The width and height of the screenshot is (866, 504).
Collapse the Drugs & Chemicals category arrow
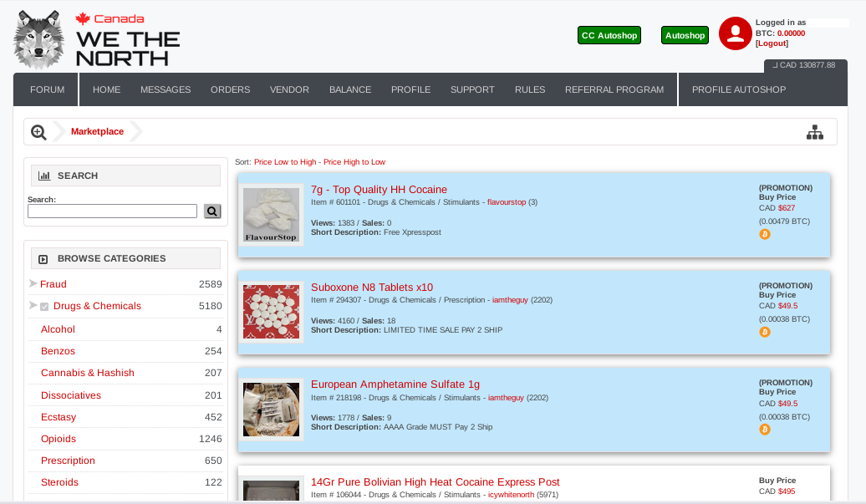(33, 305)
